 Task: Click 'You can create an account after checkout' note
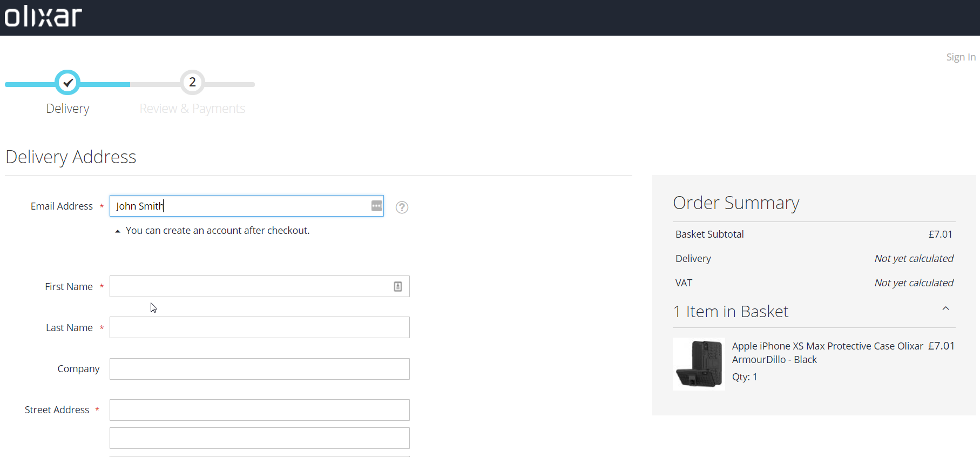[218, 231]
